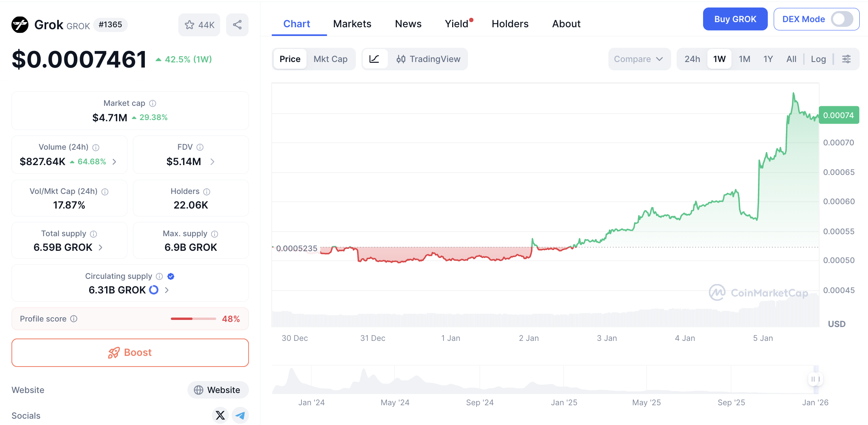868x425 pixels.
Task: Open the Telegram social link
Action: [240, 415]
